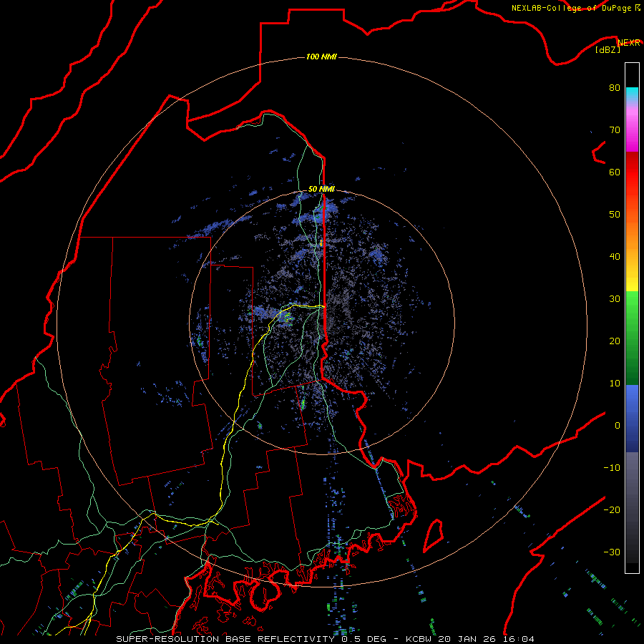This screenshot has height=644, width=644.
Task: Click the NEXR label above the color scale
Action: click(x=629, y=42)
